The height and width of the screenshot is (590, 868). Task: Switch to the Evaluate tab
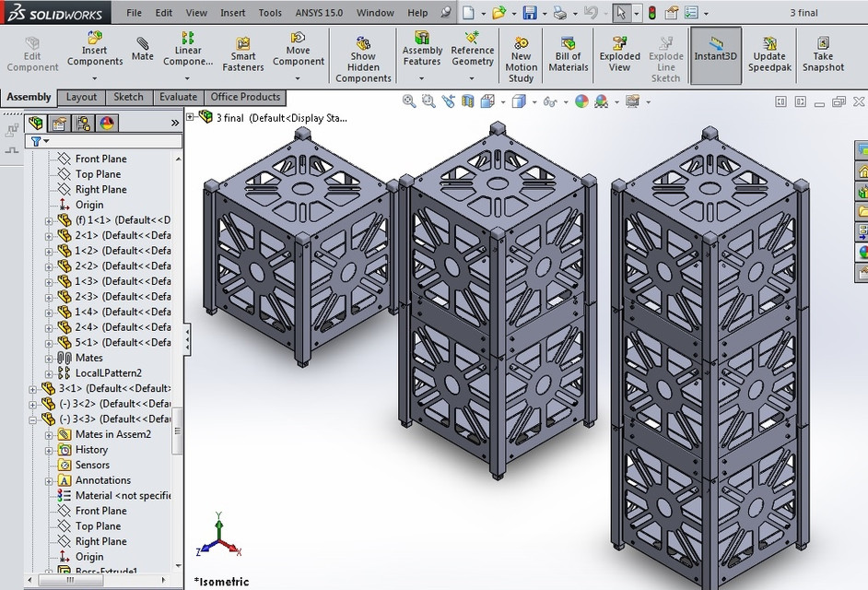[x=178, y=97]
